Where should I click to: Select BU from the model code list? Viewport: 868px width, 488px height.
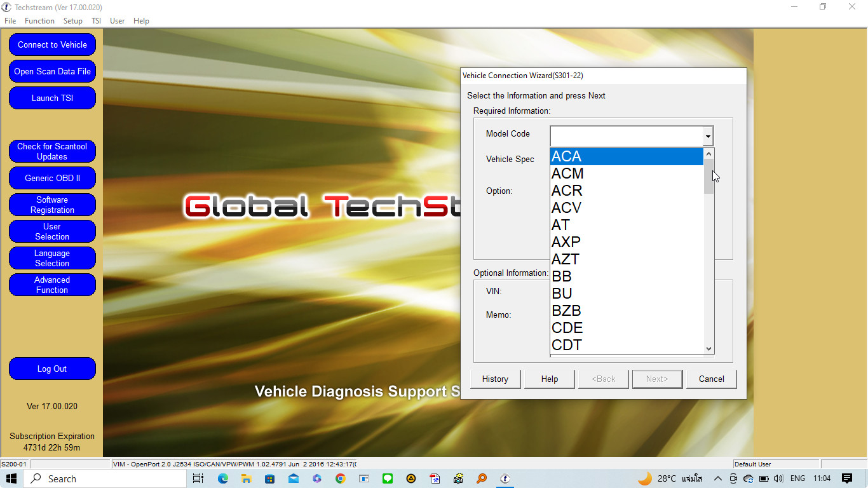(x=627, y=294)
